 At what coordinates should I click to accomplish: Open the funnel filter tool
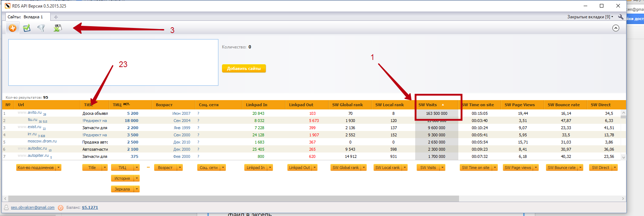pos(41,28)
